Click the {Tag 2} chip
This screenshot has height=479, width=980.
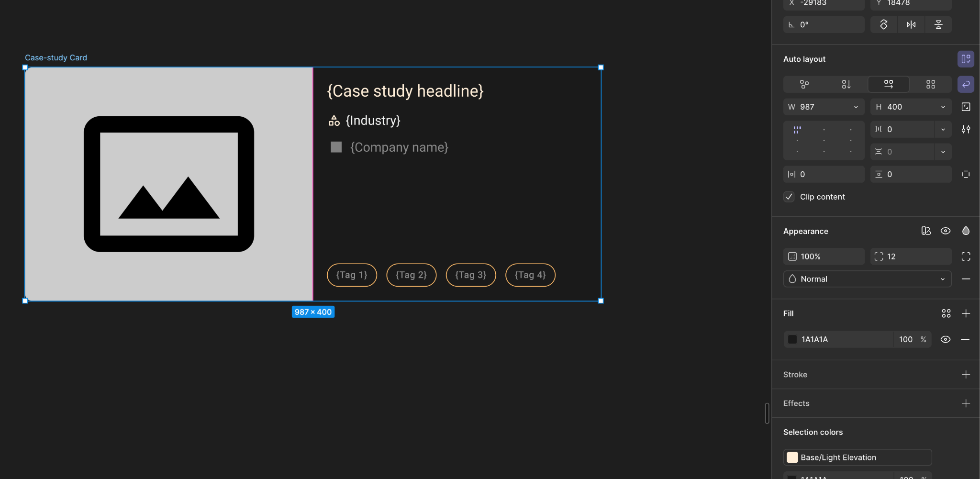pos(412,275)
